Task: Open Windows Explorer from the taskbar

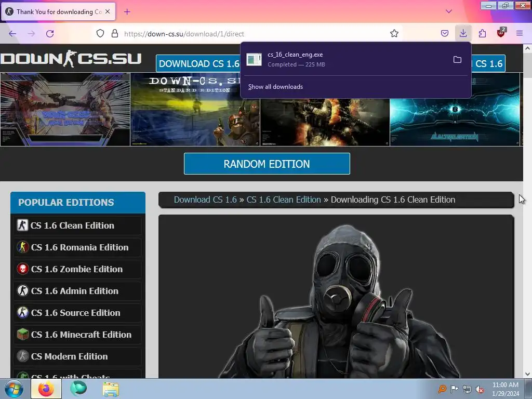Action: pyautogui.click(x=111, y=389)
